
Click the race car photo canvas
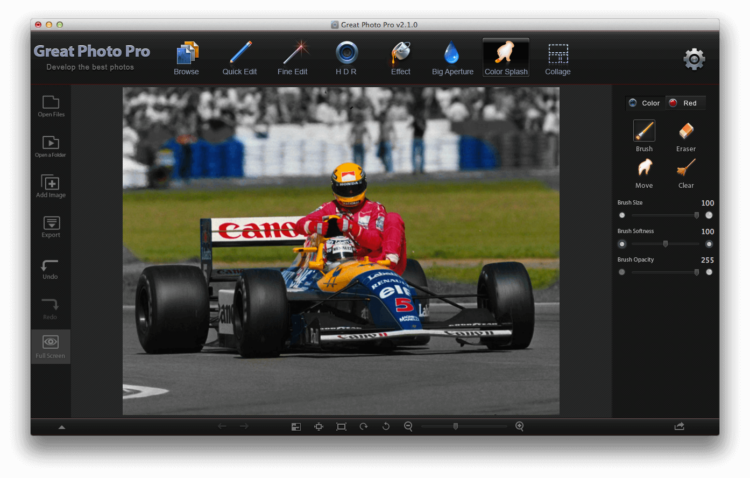[x=341, y=251]
